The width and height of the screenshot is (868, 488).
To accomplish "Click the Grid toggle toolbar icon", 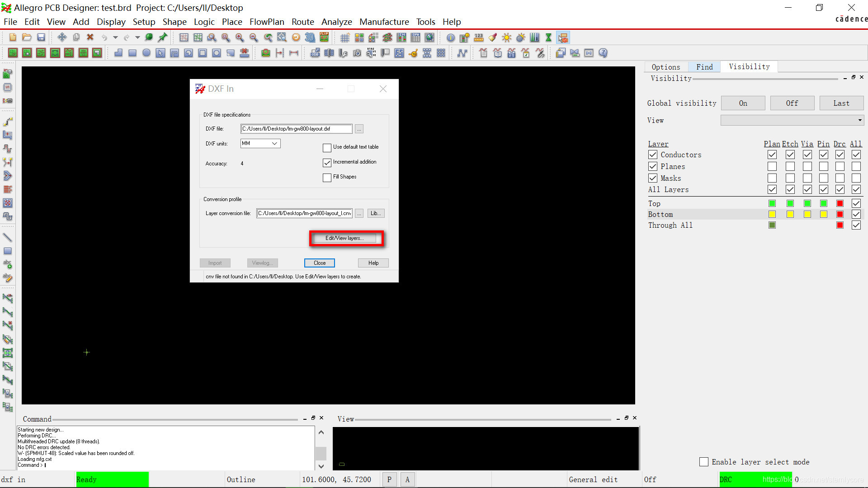I will click(345, 38).
